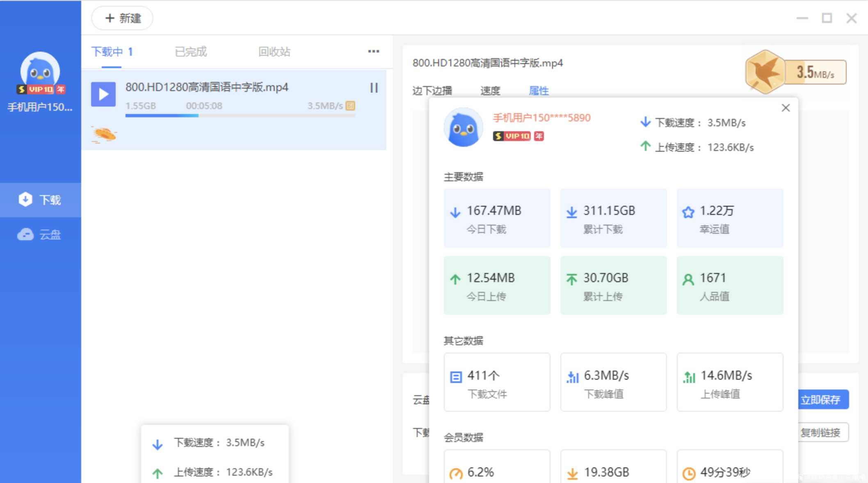
Task: Click the 下载峰值 6.3MB/s card
Action: coord(613,382)
